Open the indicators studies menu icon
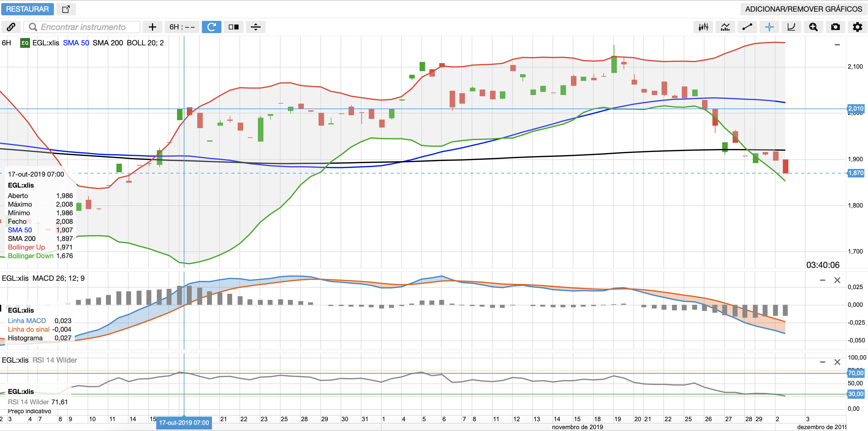The width and height of the screenshot is (868, 431). coord(725,27)
